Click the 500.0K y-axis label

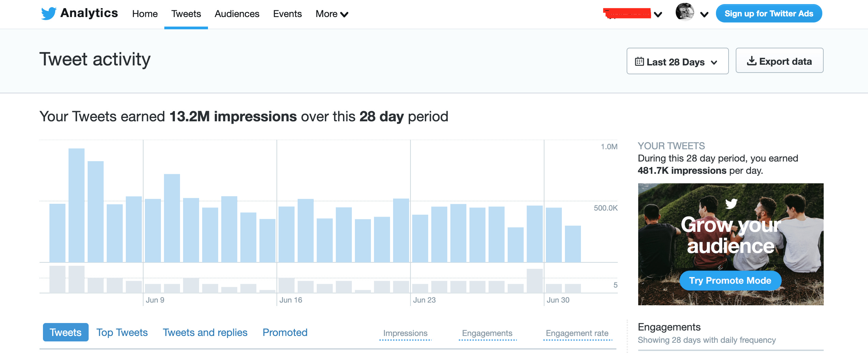click(x=605, y=208)
